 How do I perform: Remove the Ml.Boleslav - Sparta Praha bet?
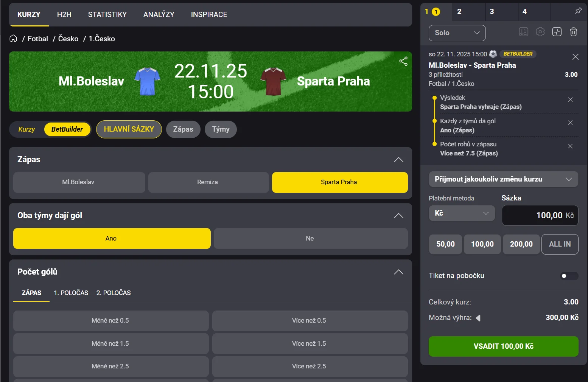(575, 57)
